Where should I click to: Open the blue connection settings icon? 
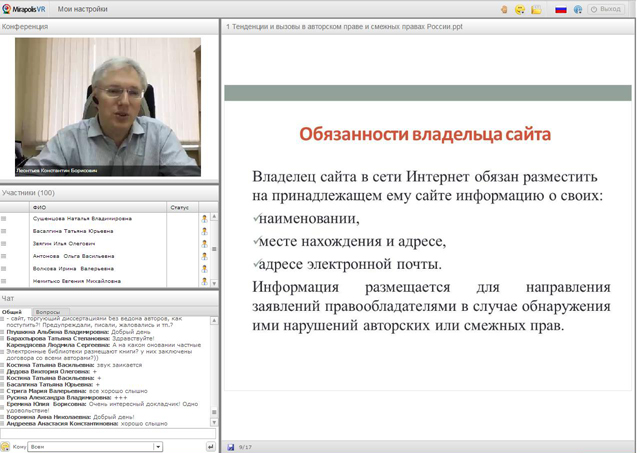tap(578, 9)
